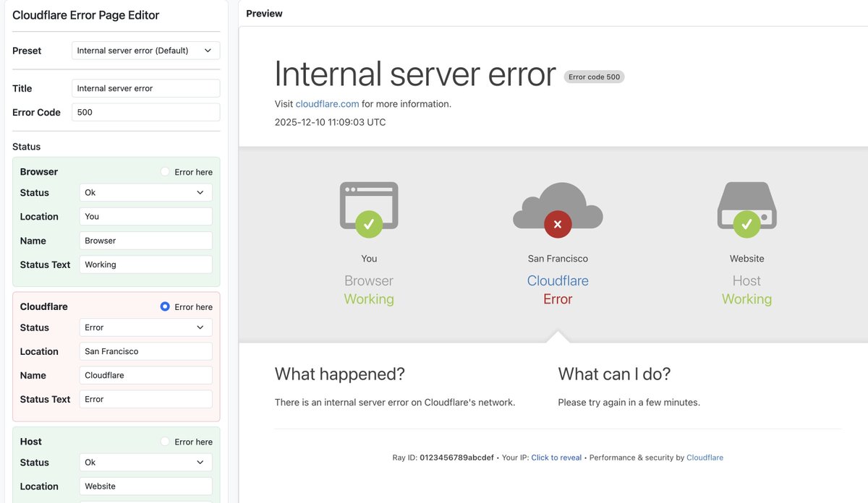Click the Host Location field "Website"
The height and width of the screenshot is (503, 868).
(x=145, y=486)
